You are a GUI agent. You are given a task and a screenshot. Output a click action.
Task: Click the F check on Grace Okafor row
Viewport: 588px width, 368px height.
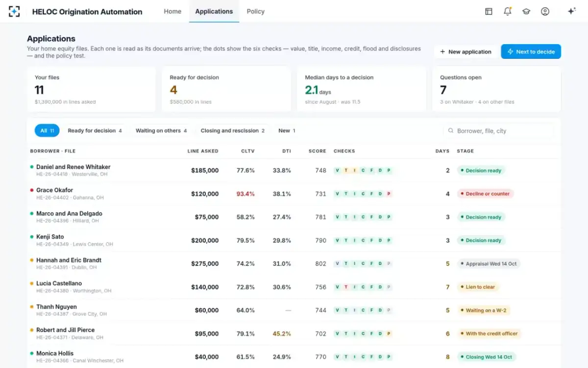(371, 194)
